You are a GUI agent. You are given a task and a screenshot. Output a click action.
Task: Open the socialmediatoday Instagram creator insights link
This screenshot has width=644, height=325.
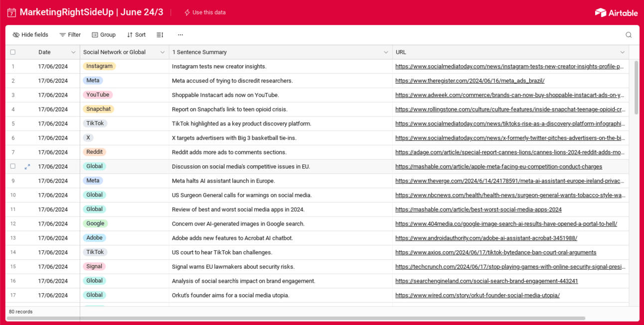coord(509,66)
